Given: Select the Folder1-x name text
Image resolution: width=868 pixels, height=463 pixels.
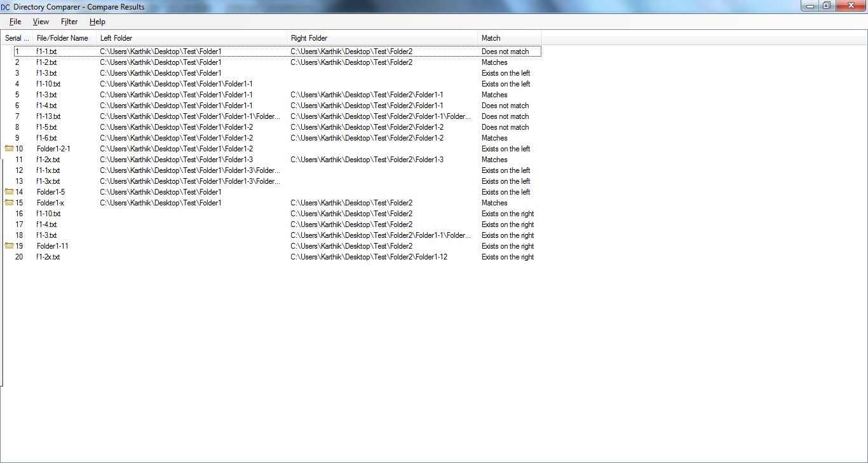Looking at the screenshot, I should click(51, 203).
